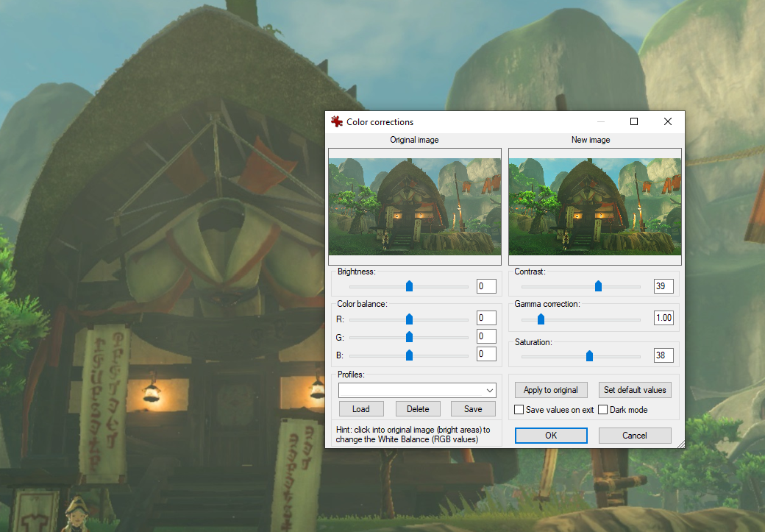The height and width of the screenshot is (532, 765).
Task: Click the Save profile button
Action: pos(473,409)
